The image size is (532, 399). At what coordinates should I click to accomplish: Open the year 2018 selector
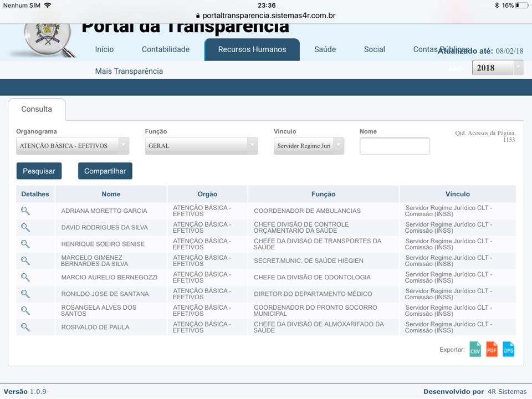(x=498, y=68)
